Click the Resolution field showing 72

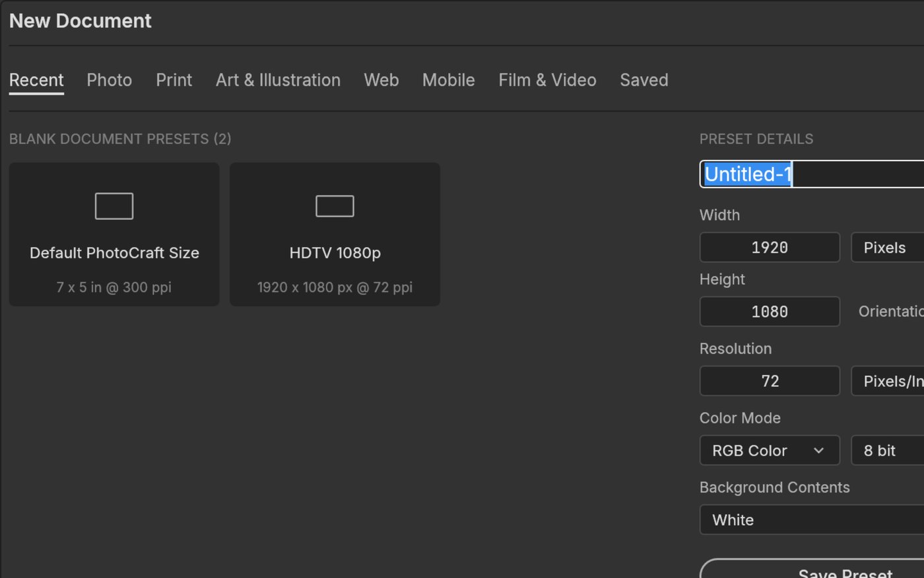click(x=770, y=380)
